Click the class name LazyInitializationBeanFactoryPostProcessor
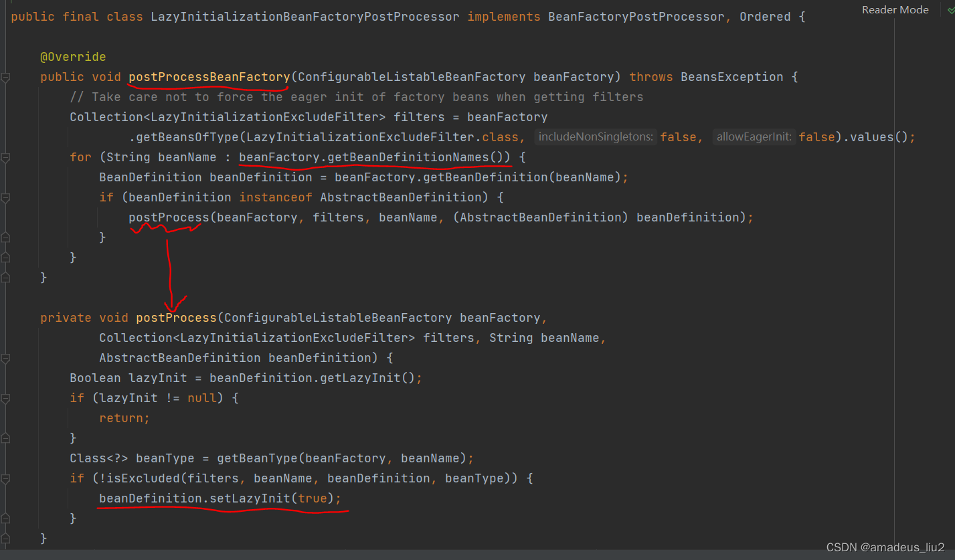The width and height of the screenshot is (955, 560). click(305, 16)
